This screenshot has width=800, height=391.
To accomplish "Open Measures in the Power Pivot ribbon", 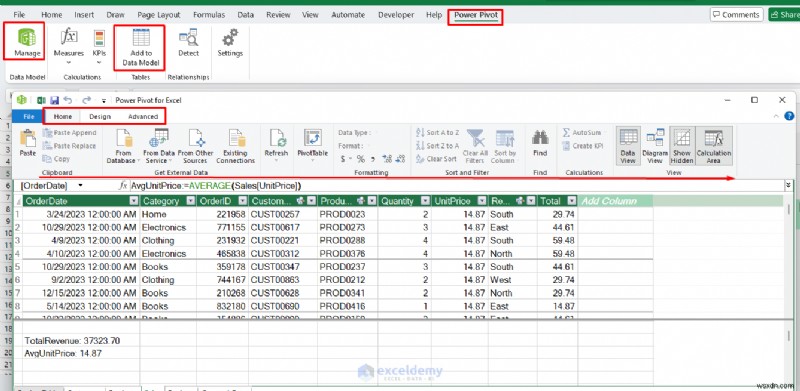I will coord(68,46).
